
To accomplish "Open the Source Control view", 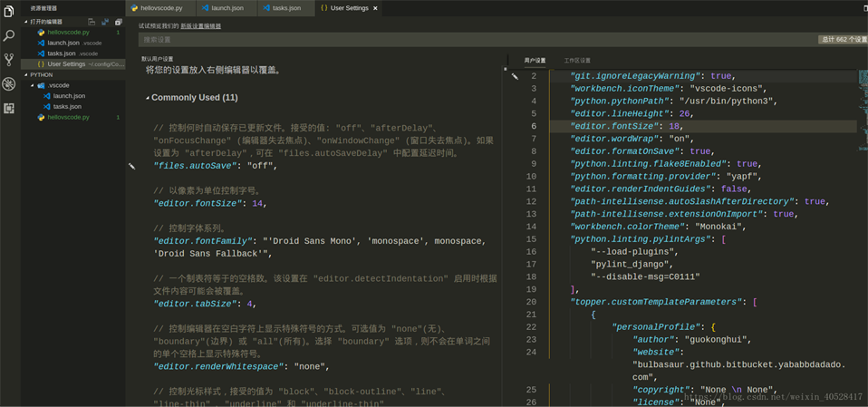I will point(9,60).
